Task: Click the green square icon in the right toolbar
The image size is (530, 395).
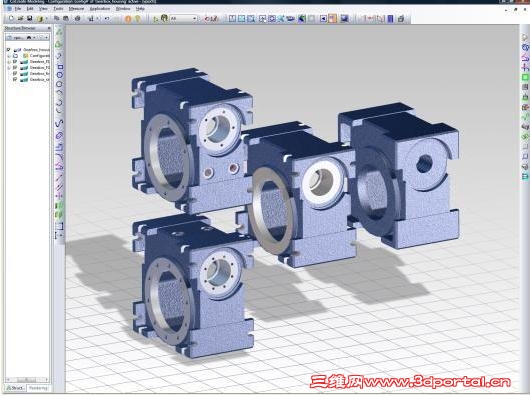Action: click(x=525, y=77)
